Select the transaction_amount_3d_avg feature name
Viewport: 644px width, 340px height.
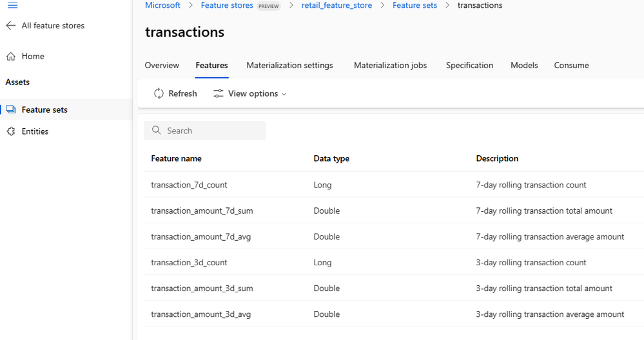click(201, 314)
